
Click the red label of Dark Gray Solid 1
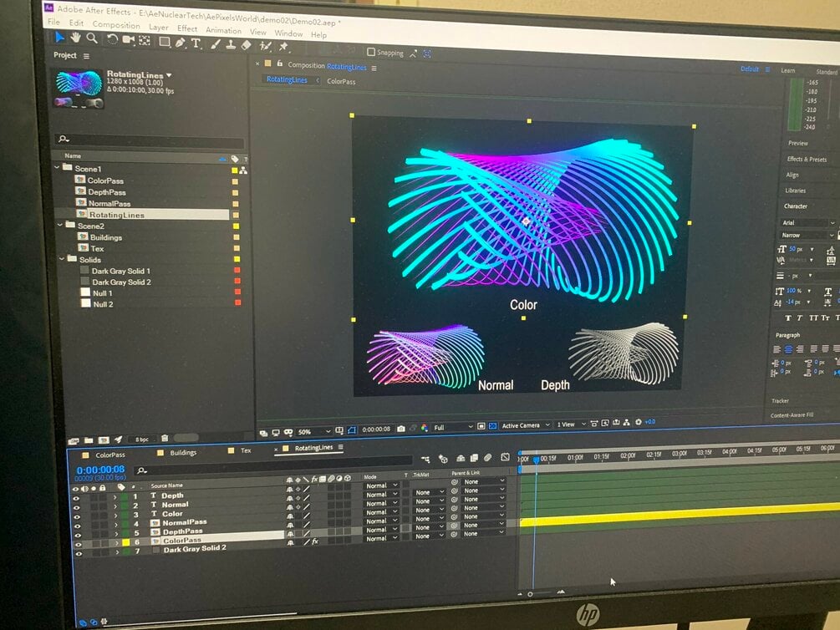[237, 270]
